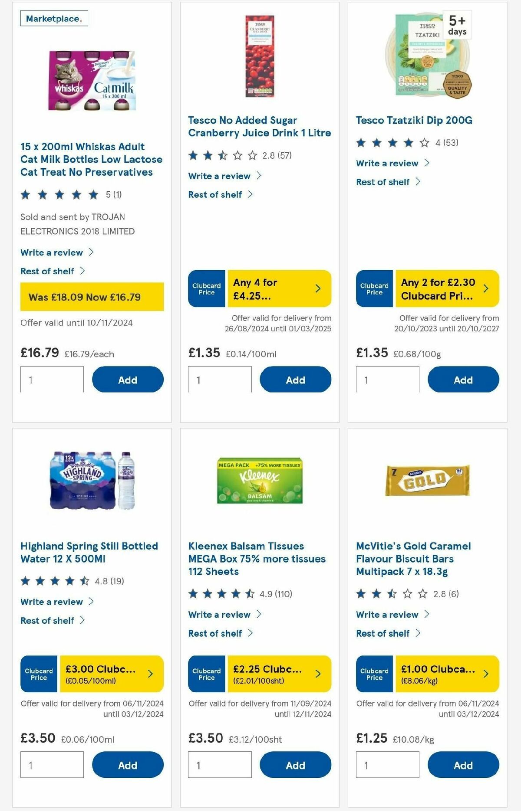
Task: Click Add for Tesco Tzatziki Dip
Action: pyautogui.click(x=463, y=380)
